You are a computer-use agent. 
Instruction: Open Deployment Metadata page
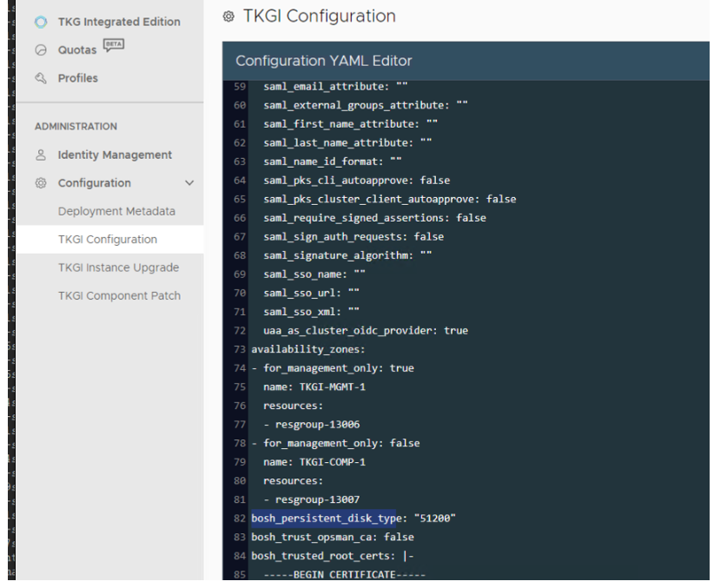click(x=116, y=211)
